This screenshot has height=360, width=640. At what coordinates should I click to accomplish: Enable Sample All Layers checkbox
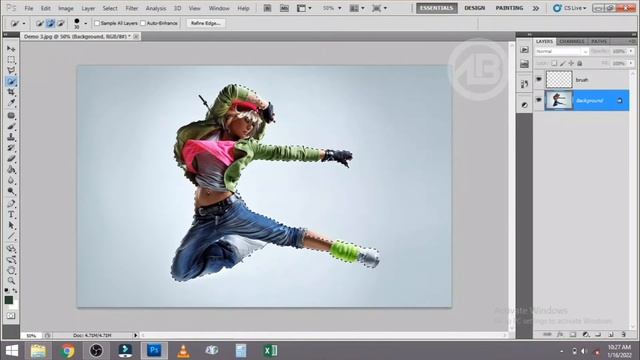[x=97, y=23]
